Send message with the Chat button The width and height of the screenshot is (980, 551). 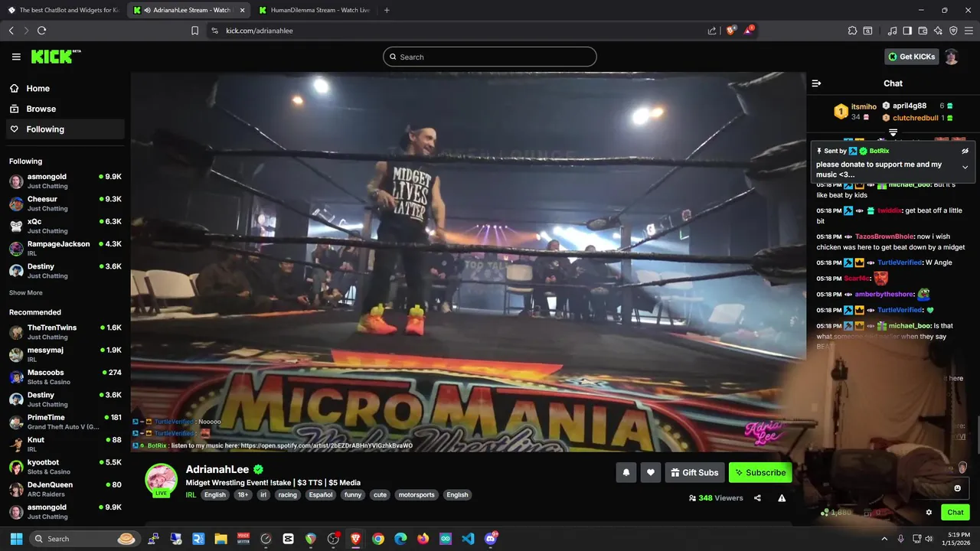point(955,512)
